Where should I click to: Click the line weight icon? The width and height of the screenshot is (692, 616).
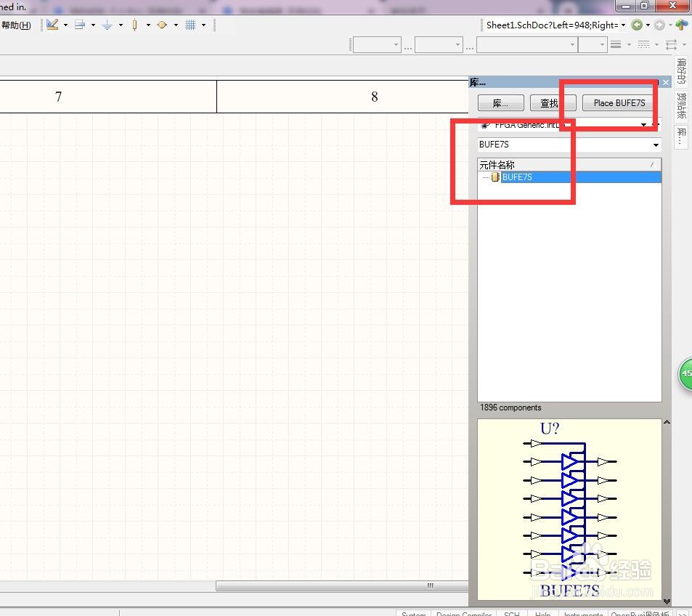click(616, 44)
